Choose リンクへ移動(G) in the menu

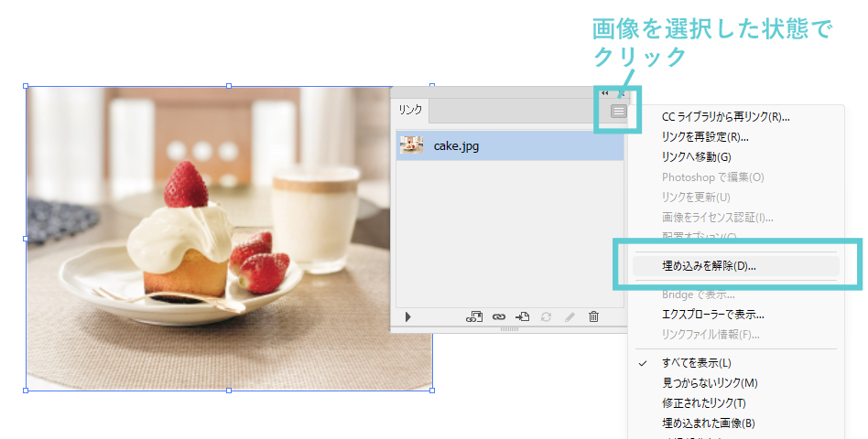click(696, 156)
